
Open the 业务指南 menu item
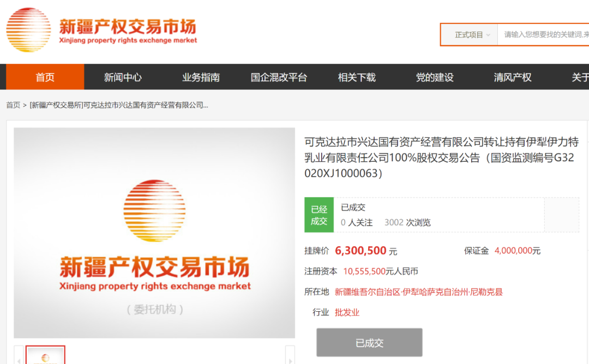(201, 77)
